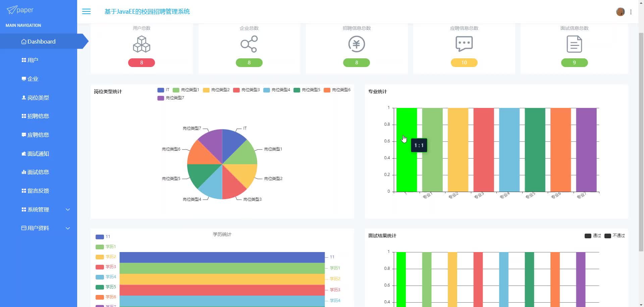Click the yen icon under 招聘信息总数
This screenshot has height=307, width=644.
click(357, 44)
